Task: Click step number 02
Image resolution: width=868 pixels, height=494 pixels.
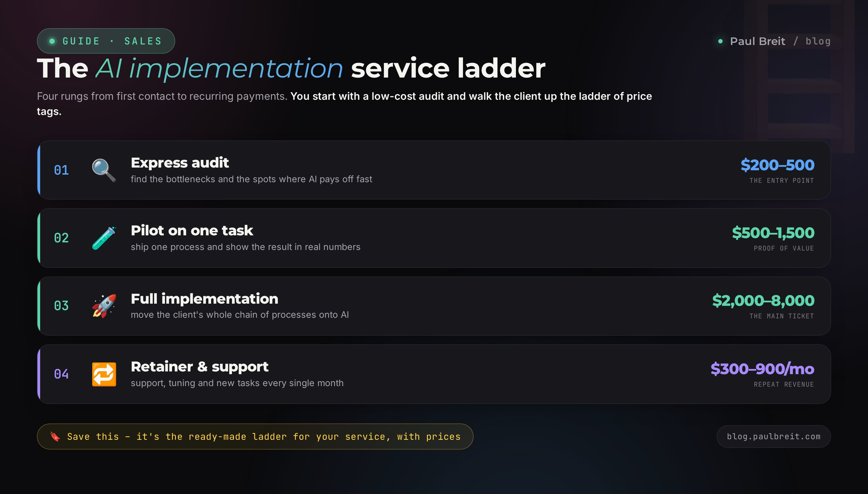Action: (61, 238)
